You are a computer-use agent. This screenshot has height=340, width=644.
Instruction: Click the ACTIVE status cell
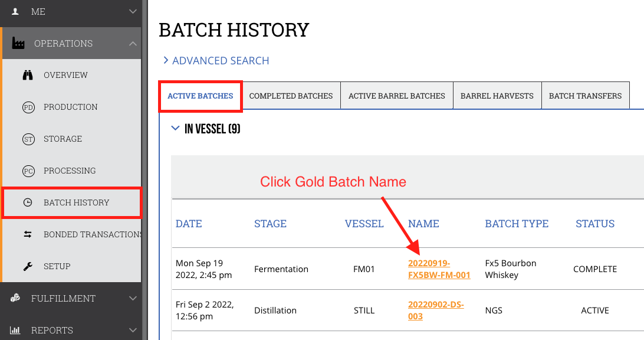pos(595,310)
